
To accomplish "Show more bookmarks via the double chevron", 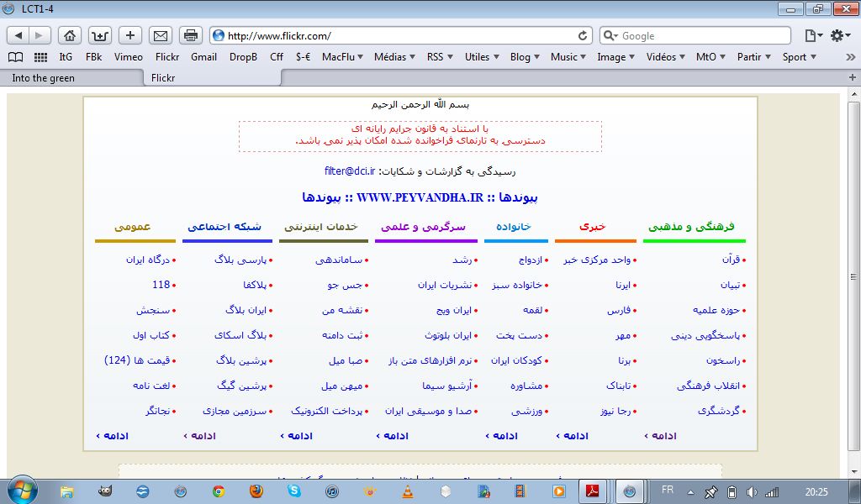I will pos(851,57).
